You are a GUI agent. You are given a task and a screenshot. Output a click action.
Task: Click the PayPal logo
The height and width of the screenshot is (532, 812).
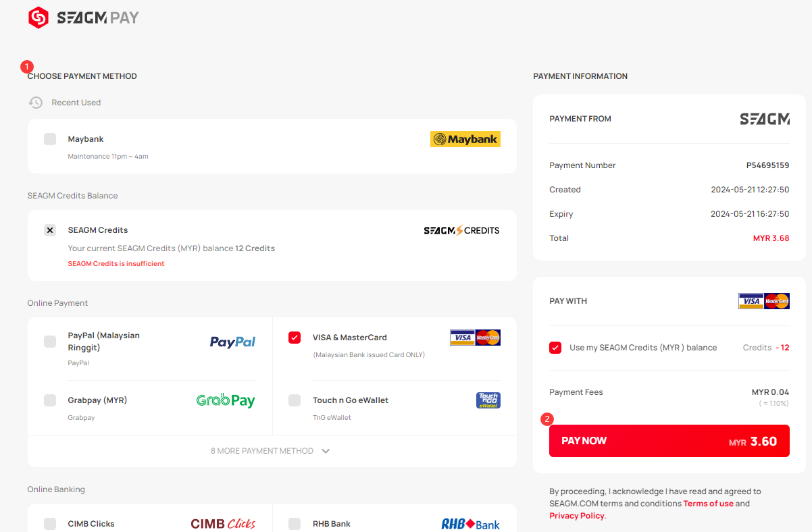click(232, 342)
